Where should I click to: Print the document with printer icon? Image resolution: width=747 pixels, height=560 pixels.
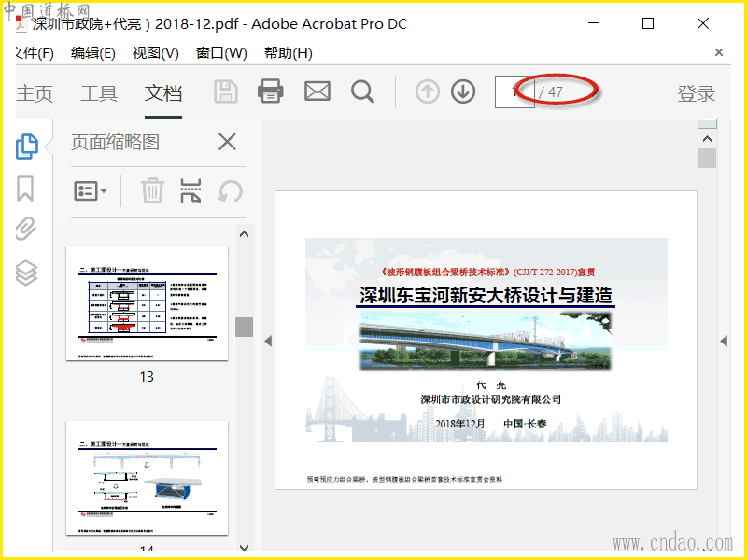coord(271,91)
